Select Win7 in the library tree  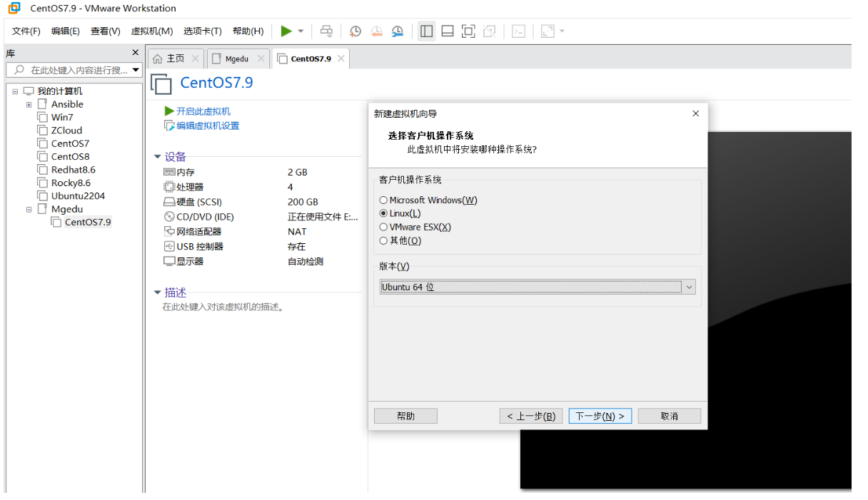click(62, 118)
